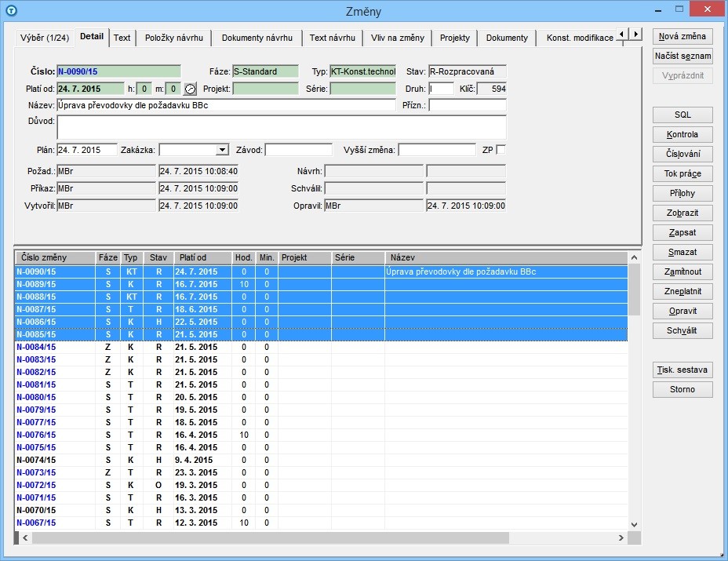Screen dimensions: 728x561
Task: Click the Nová změna button
Action: [x=682, y=36]
